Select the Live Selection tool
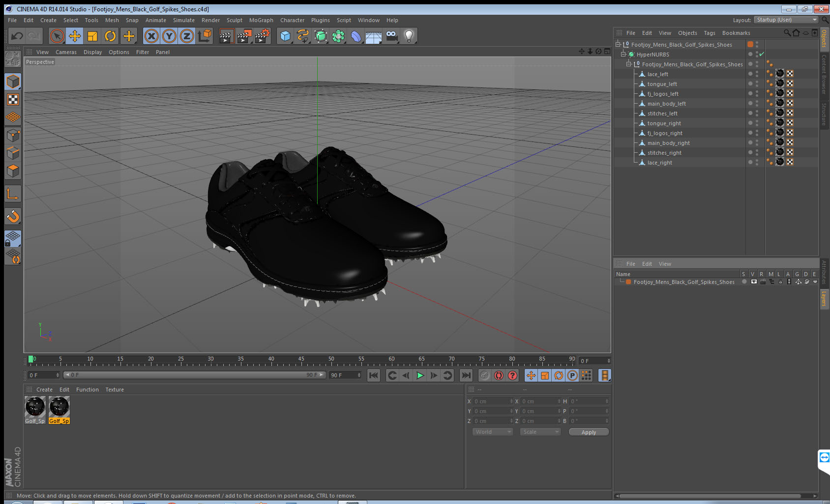The image size is (830, 504). [57, 36]
